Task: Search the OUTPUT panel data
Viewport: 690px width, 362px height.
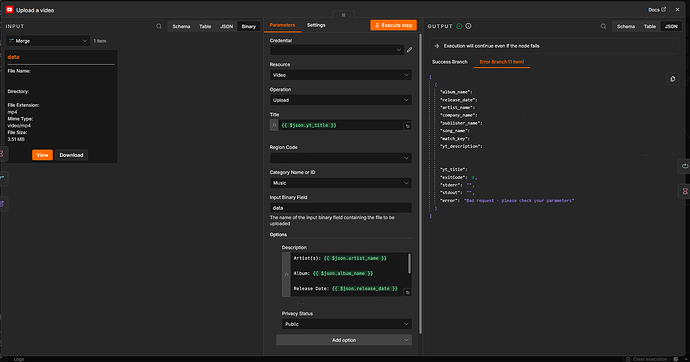Action: pos(603,26)
